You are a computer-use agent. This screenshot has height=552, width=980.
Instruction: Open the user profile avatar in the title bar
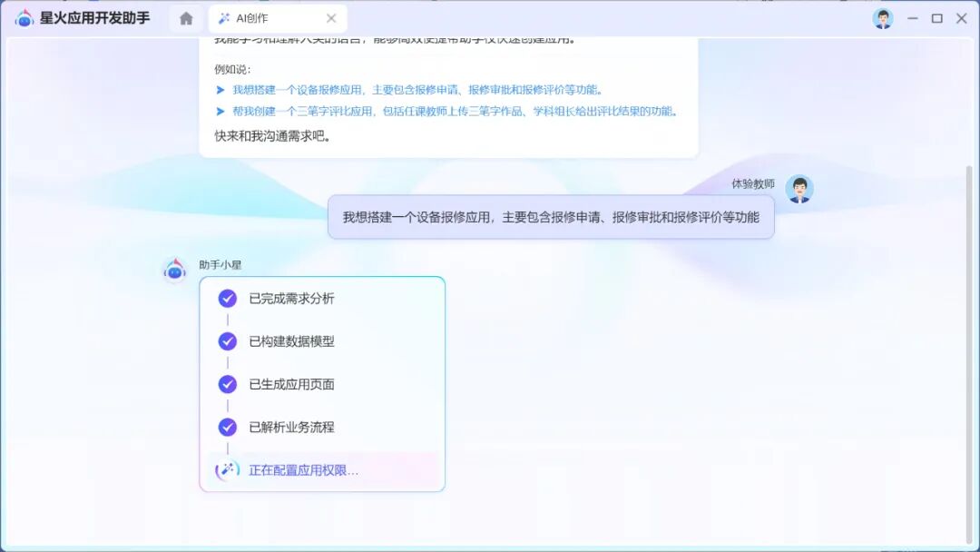click(x=882, y=17)
